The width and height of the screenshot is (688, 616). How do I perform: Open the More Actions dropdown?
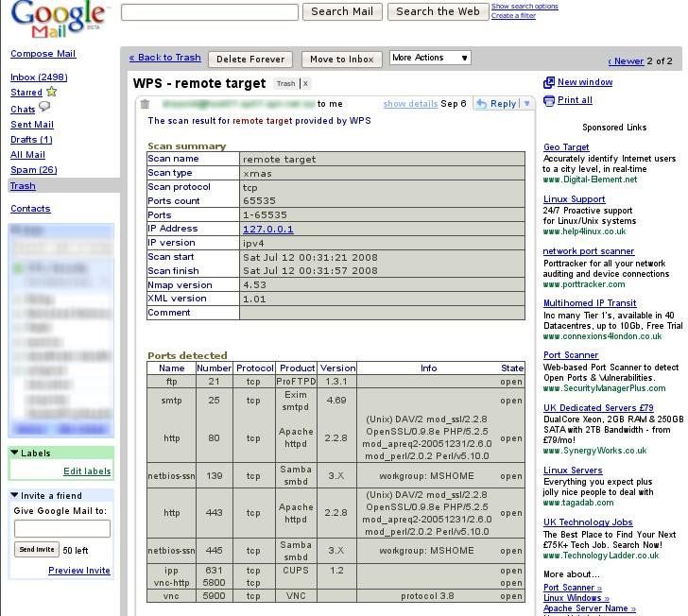click(x=430, y=58)
